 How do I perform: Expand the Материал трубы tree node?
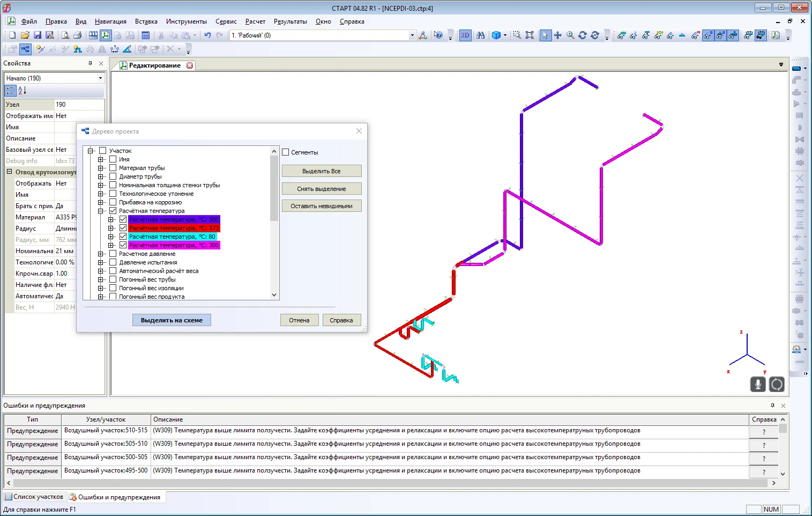tap(101, 168)
